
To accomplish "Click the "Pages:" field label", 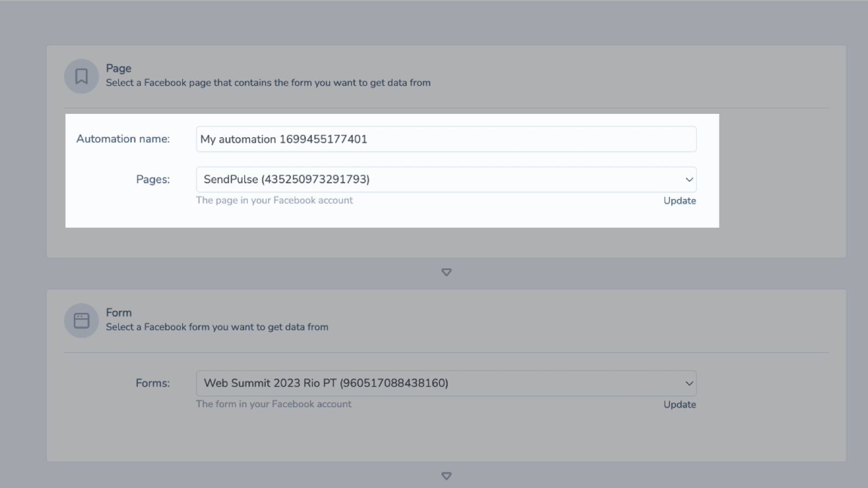I will tap(152, 179).
